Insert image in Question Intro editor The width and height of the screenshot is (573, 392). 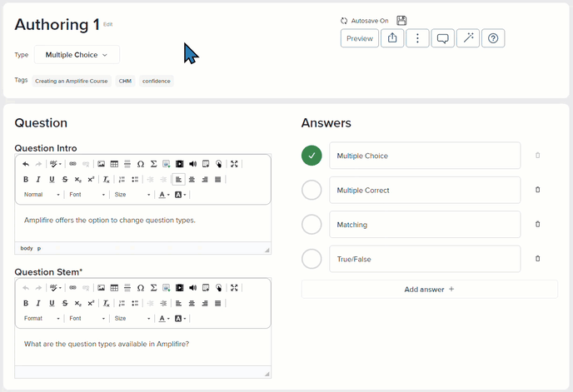[102, 164]
